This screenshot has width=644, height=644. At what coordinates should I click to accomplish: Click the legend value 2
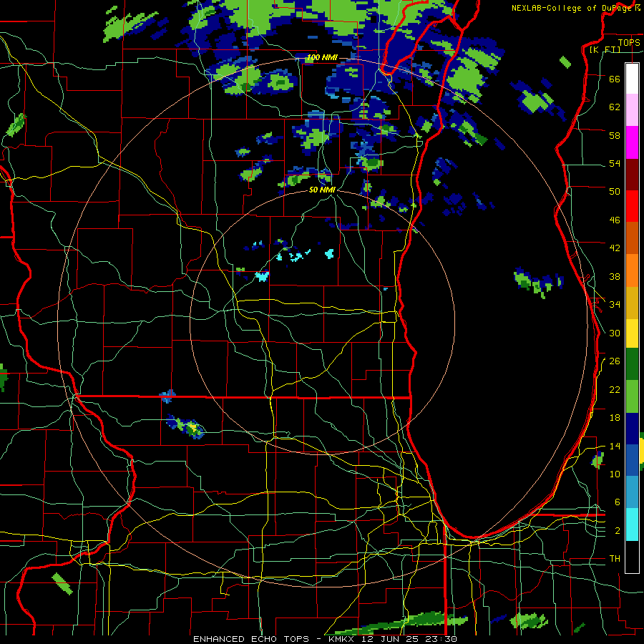(x=618, y=531)
